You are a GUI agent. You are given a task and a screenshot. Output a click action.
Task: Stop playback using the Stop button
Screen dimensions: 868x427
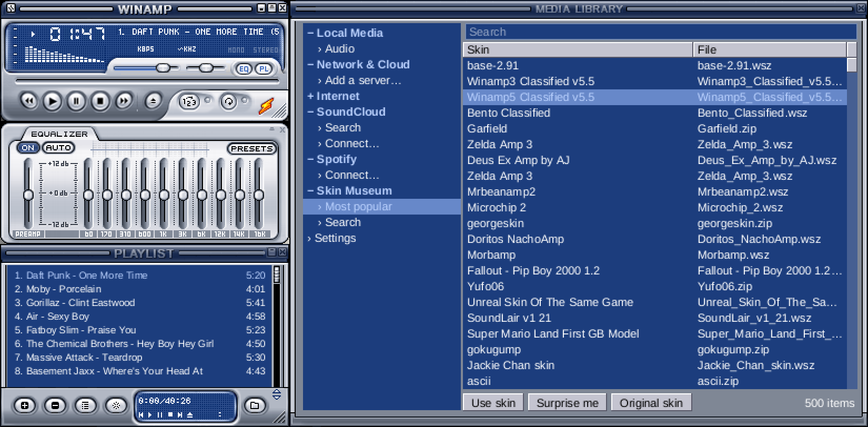(100, 101)
